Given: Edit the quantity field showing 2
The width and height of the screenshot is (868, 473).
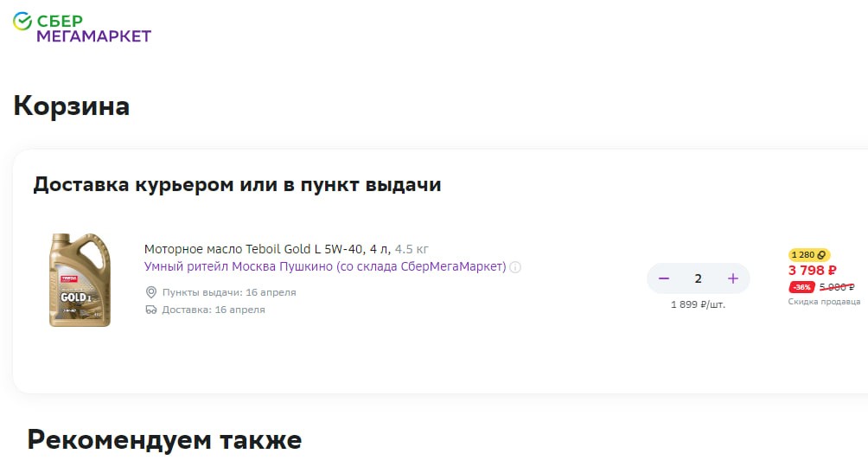Looking at the screenshot, I should (698, 278).
